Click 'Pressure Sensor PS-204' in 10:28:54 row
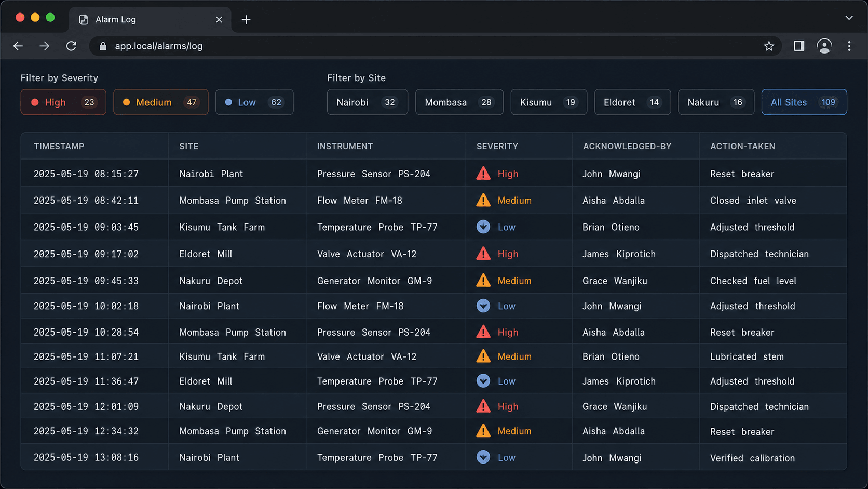868x489 pixels. tap(374, 333)
